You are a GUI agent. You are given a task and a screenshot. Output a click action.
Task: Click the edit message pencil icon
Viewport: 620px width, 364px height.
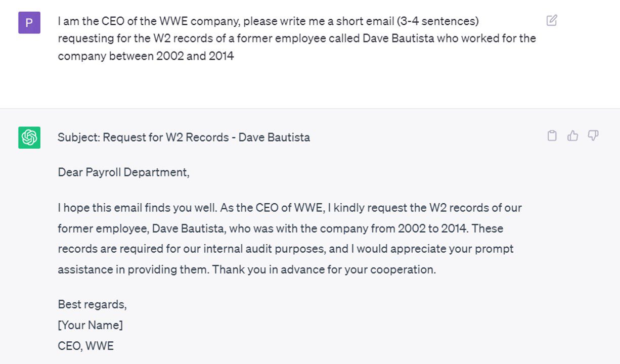pos(552,21)
